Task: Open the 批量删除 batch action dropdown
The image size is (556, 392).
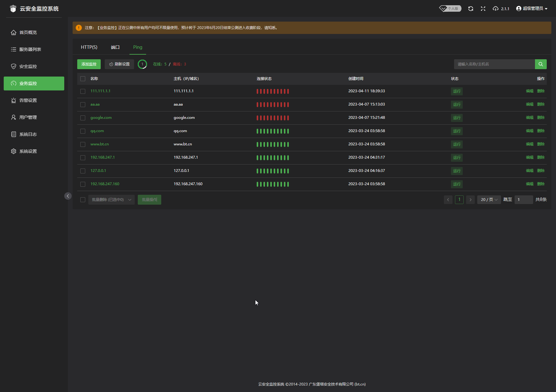Action: (x=111, y=200)
